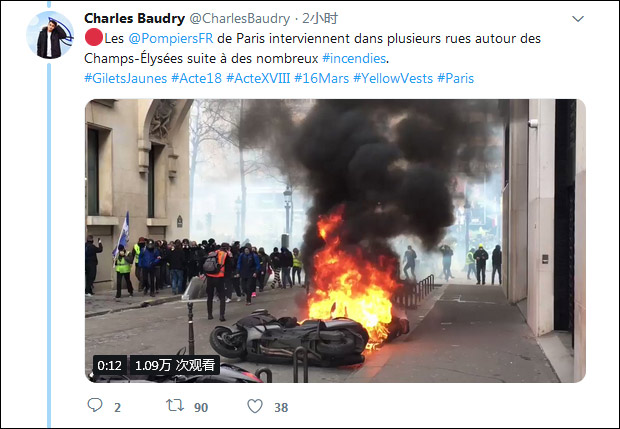Image resolution: width=620 pixels, height=429 pixels.
Task: Click the 1.09万 次观看 view count
Action: click(x=175, y=365)
